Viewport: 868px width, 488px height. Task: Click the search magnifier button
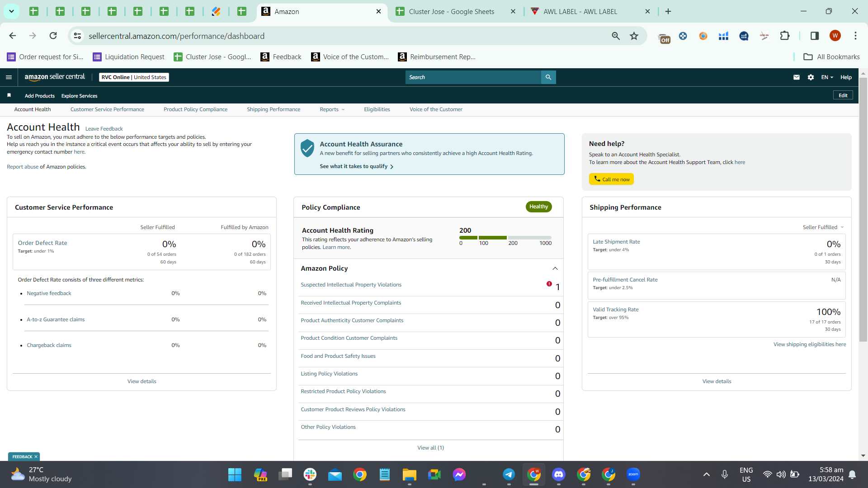click(548, 77)
